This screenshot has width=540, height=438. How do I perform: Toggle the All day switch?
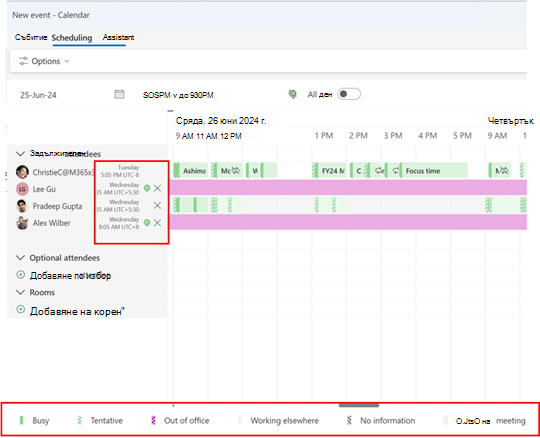click(349, 94)
